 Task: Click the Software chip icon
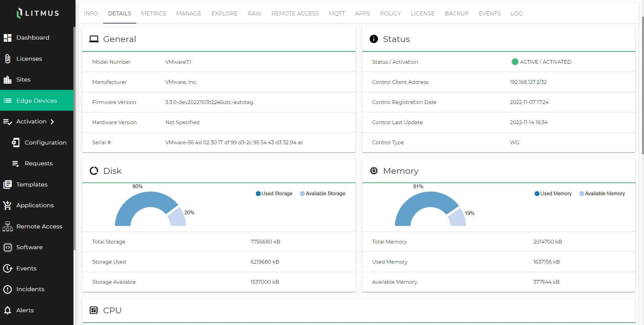(7, 248)
